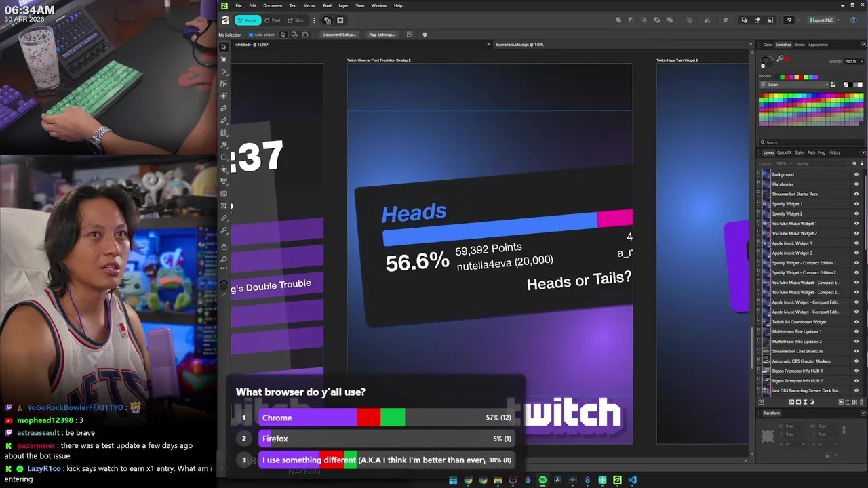Hide the Apple Music Widget 1 layer

tap(856, 243)
